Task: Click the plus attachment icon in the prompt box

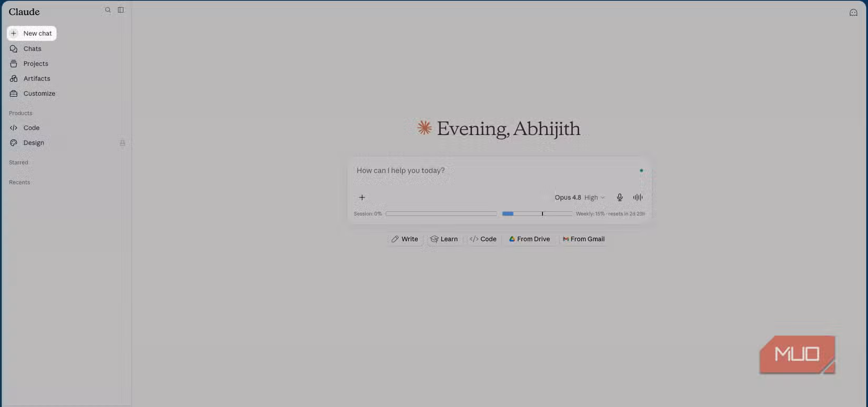Action: [362, 198]
